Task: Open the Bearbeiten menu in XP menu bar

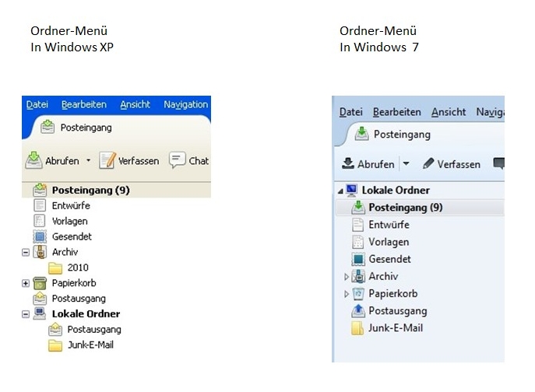Action: [84, 104]
